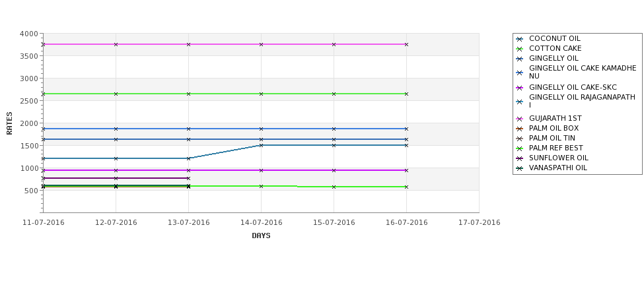
Task: Click the GINGELLY OIL legend marker icon
Action: [x=520, y=59]
